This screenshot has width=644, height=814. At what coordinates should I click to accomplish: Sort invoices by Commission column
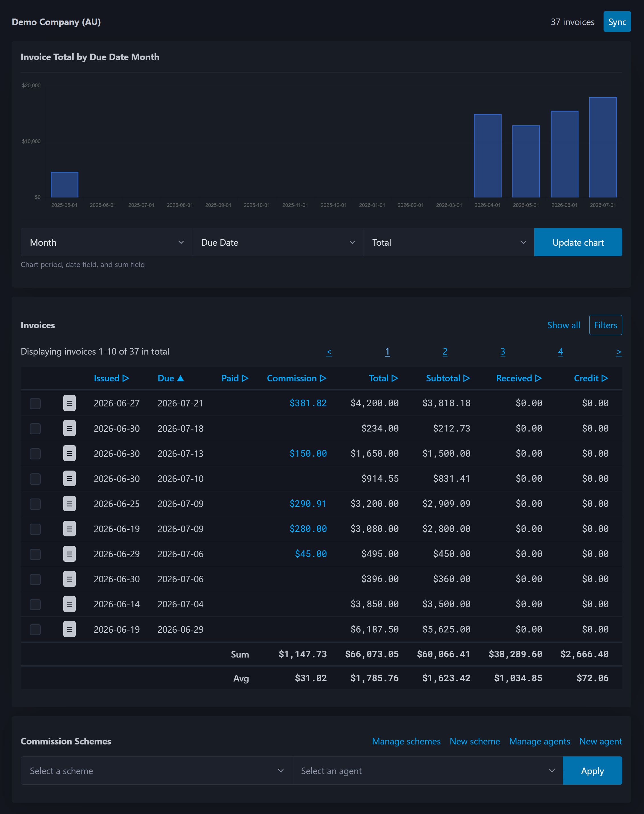[x=296, y=378]
